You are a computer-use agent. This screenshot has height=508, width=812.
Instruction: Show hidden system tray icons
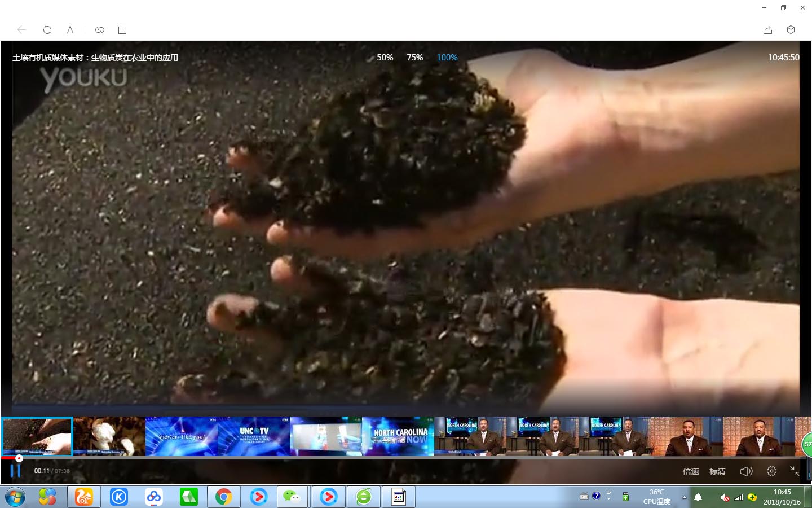(x=684, y=497)
